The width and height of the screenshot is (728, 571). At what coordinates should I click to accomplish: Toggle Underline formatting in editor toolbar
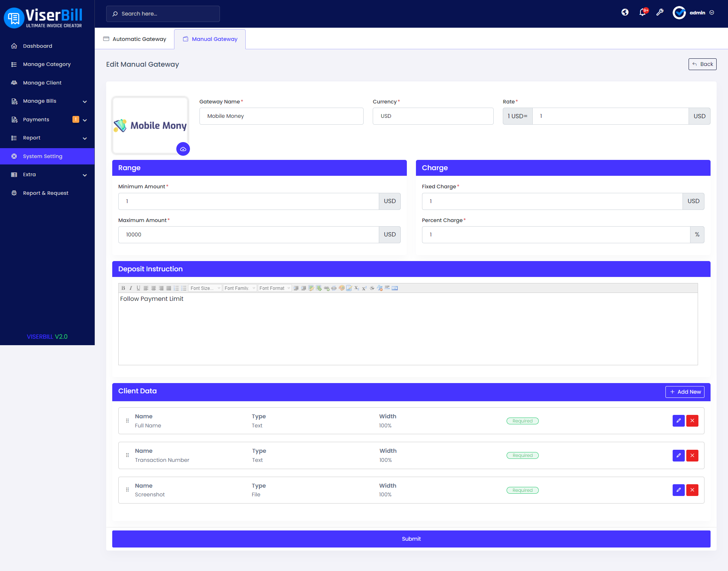pyautogui.click(x=138, y=288)
